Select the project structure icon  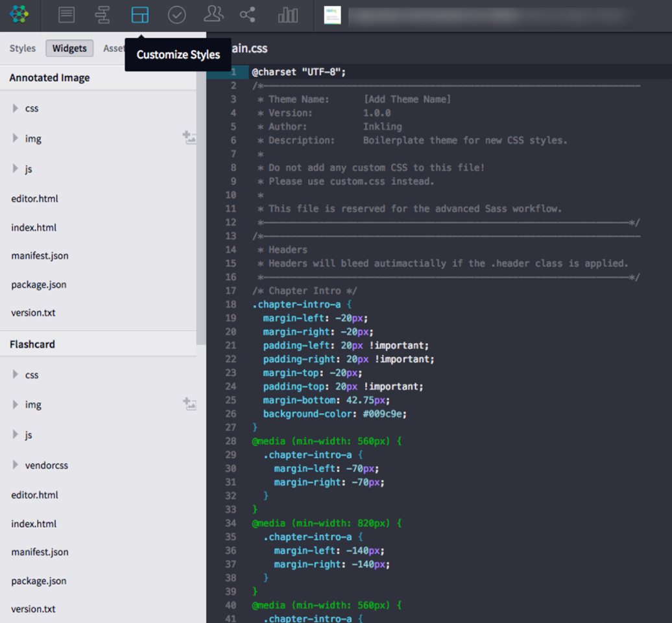[103, 14]
